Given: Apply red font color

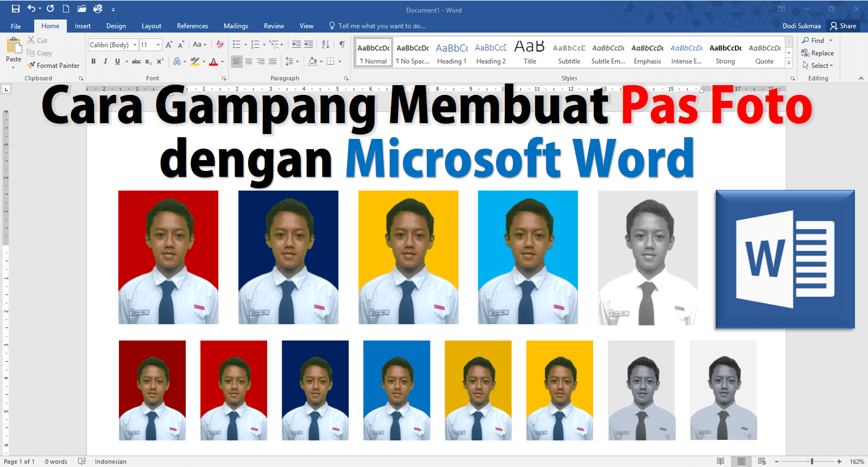Looking at the screenshot, I should [x=213, y=61].
